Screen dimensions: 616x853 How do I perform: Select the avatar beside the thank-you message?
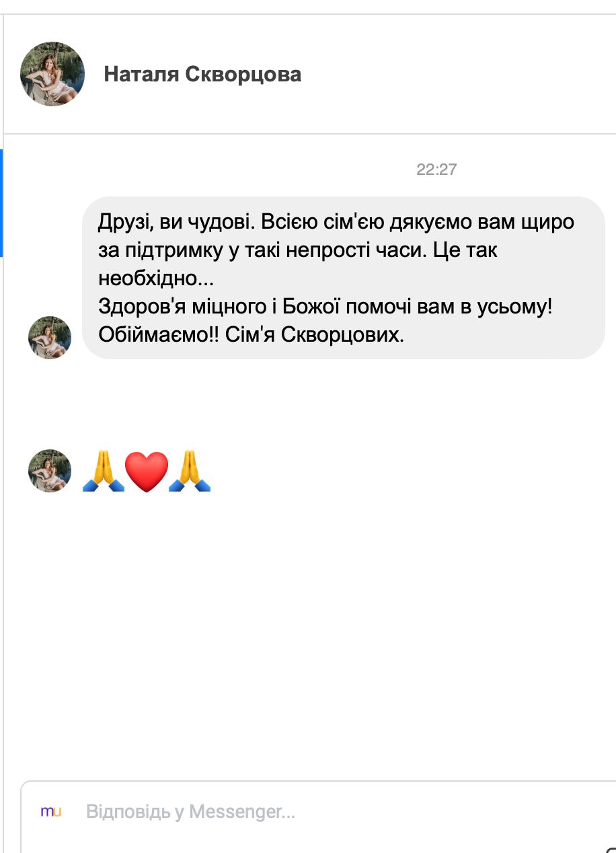tap(50, 338)
